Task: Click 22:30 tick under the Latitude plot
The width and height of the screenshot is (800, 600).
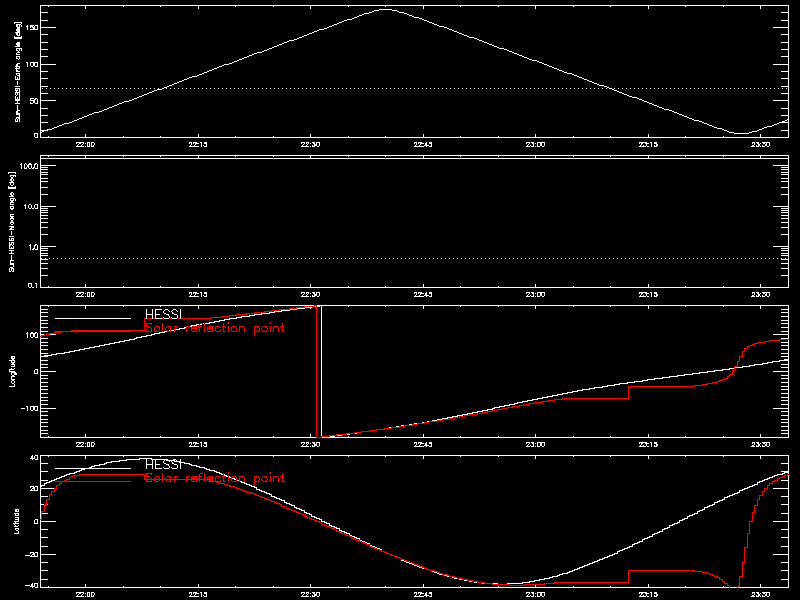Action: pos(310,595)
